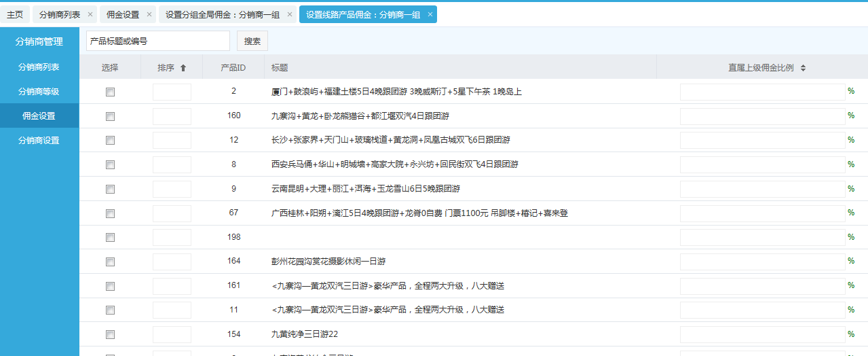This screenshot has width=868, height=356.
Task: Focus the 产品标题或编号 search field
Action: tap(158, 41)
